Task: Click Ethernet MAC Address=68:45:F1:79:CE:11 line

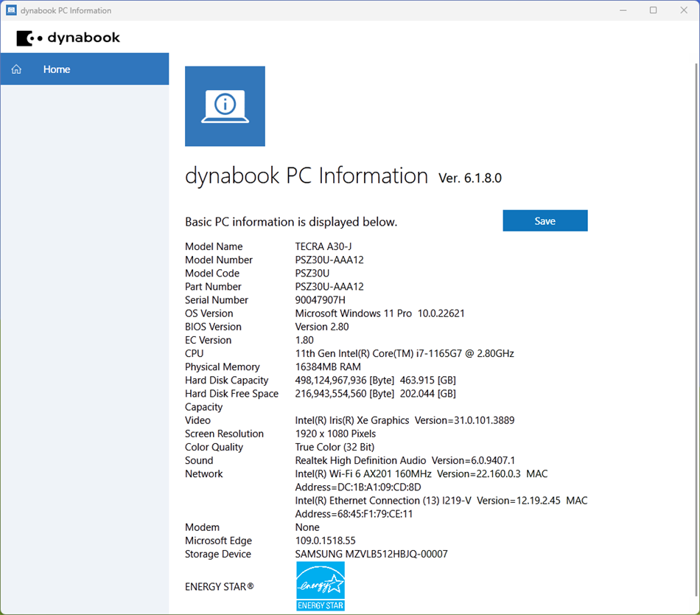Action: pyautogui.click(x=354, y=514)
